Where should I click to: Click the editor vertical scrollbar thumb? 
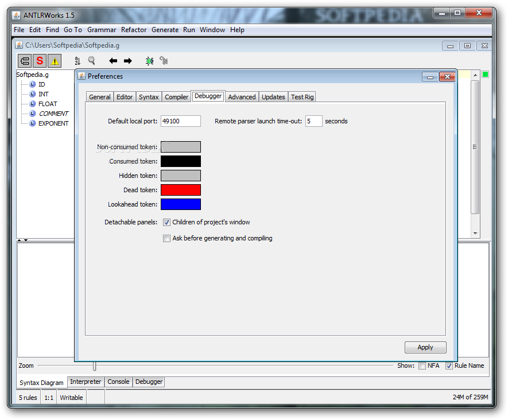click(475, 147)
